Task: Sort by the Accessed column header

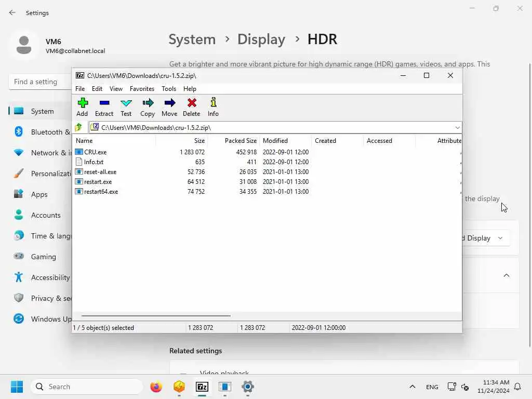Action: pos(390,140)
